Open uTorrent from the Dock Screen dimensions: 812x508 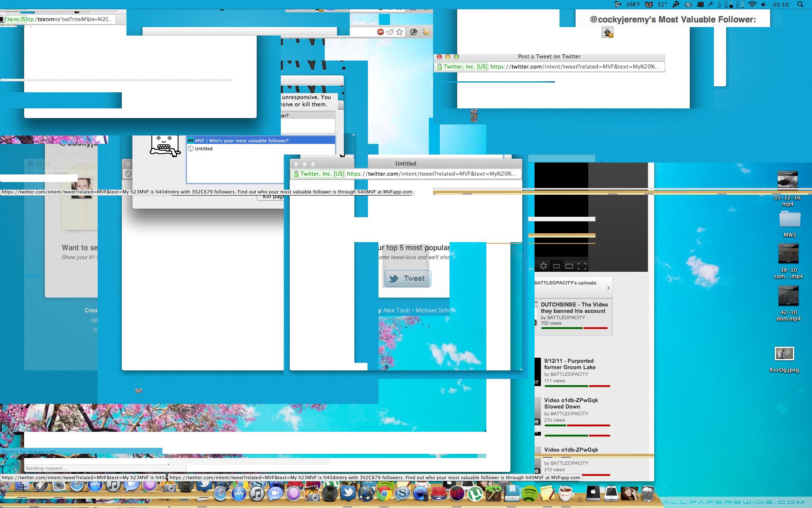pos(475,494)
